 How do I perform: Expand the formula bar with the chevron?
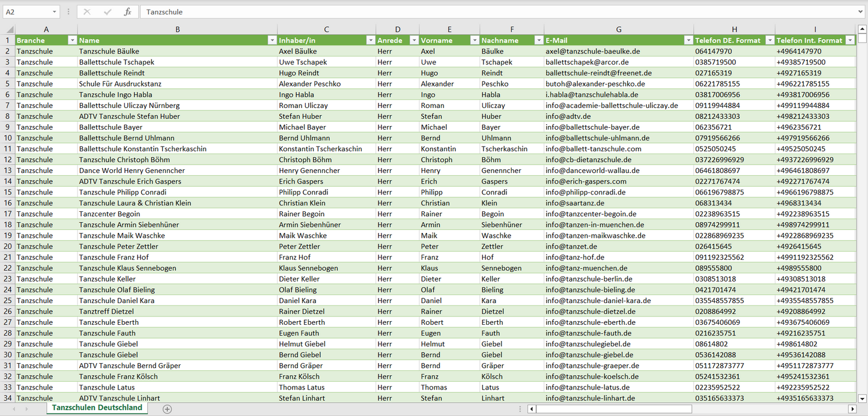(861, 12)
